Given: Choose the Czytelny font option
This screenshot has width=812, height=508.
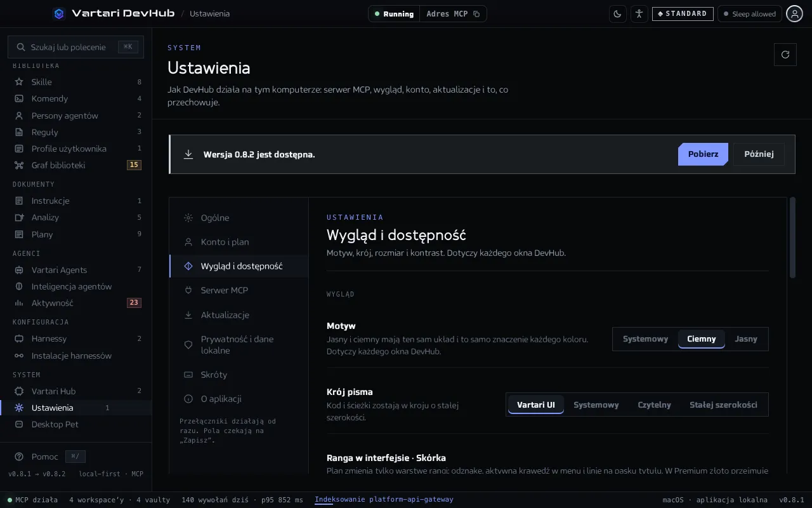Looking at the screenshot, I should [654, 405].
